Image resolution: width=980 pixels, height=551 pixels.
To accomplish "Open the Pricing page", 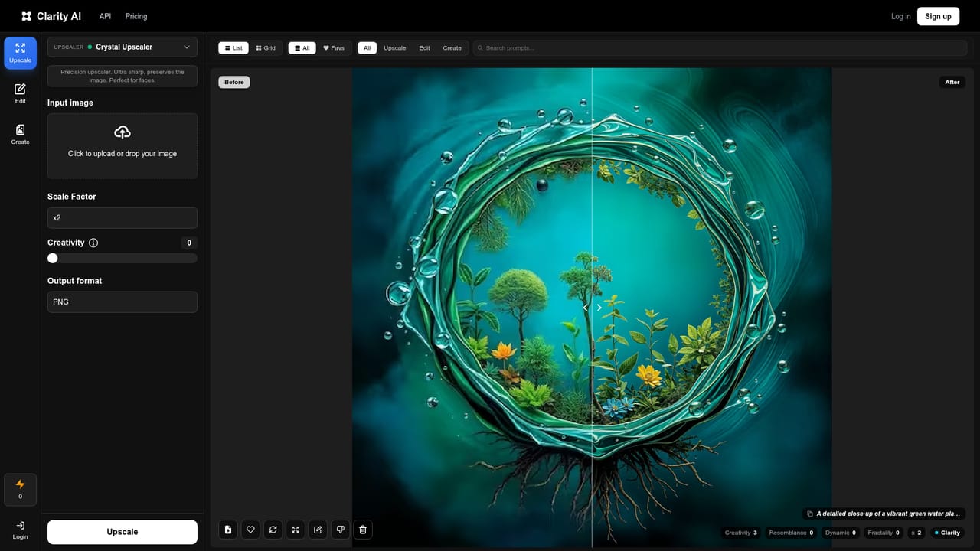I will 136,16.
